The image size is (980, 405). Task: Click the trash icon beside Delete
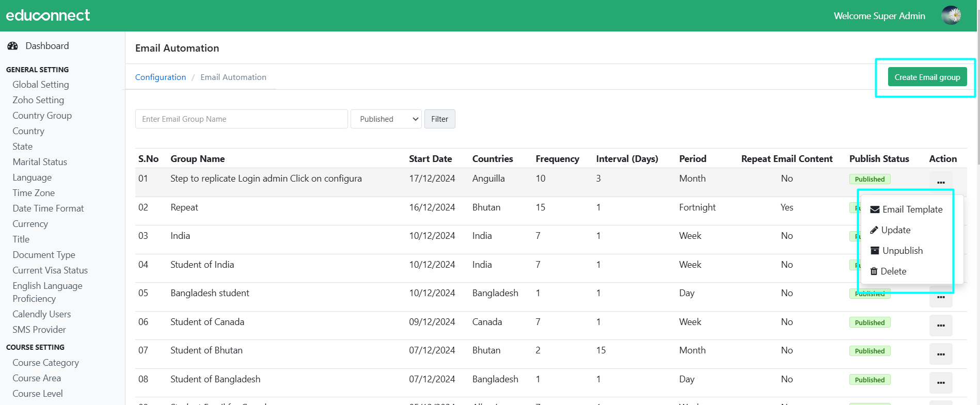pos(874,271)
